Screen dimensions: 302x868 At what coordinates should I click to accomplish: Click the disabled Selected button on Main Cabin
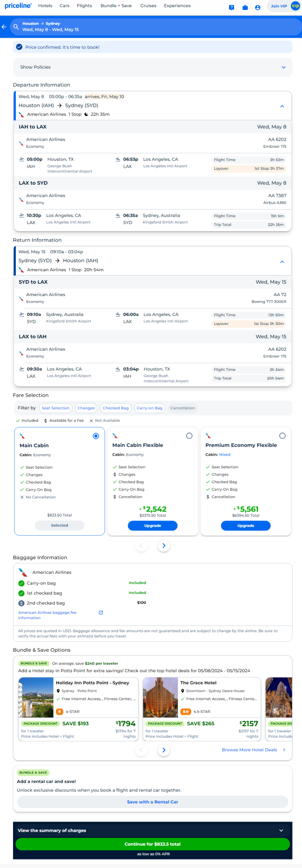coord(59,525)
